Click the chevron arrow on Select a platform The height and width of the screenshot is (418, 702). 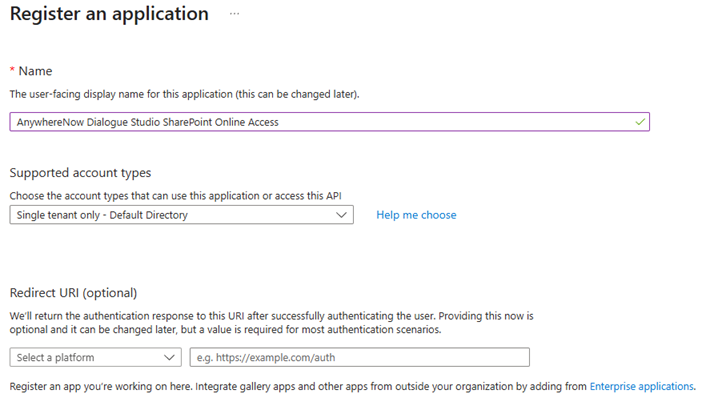(x=168, y=357)
